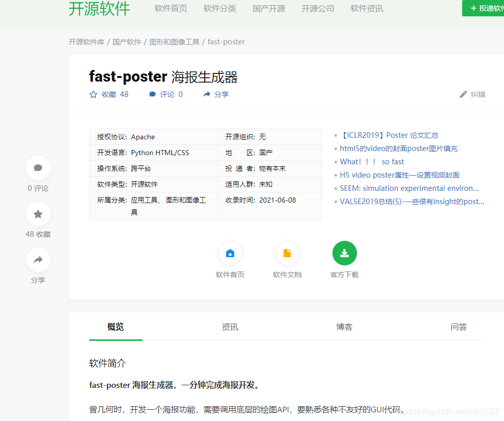The height and width of the screenshot is (421, 504).
Task: Open 国产软件 breadcrumb link
Action: point(127,42)
